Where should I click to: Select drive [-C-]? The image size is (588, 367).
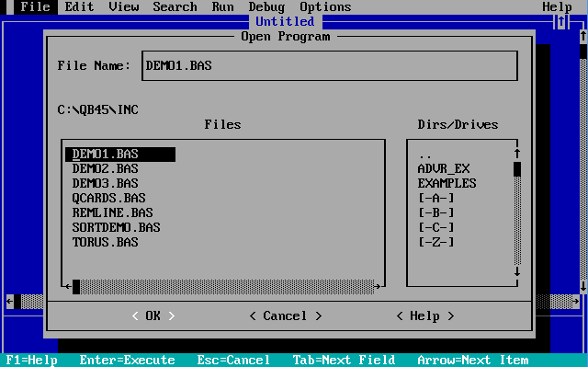(436, 227)
